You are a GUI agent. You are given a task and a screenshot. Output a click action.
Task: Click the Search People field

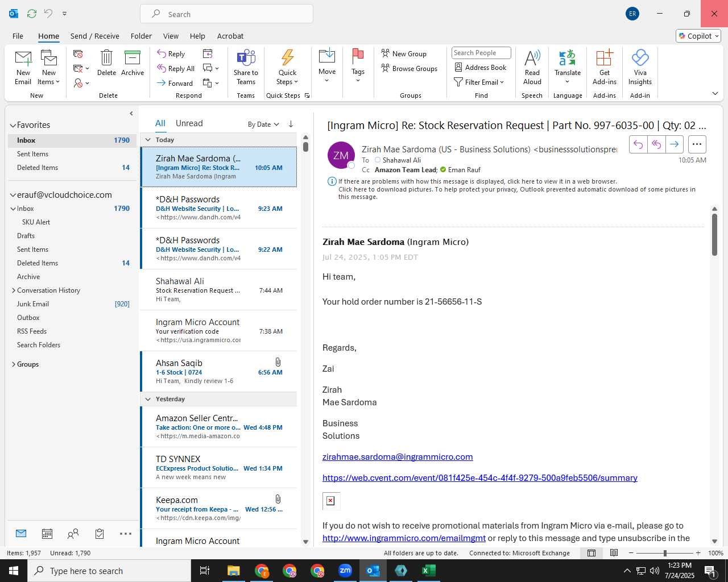[x=481, y=53]
